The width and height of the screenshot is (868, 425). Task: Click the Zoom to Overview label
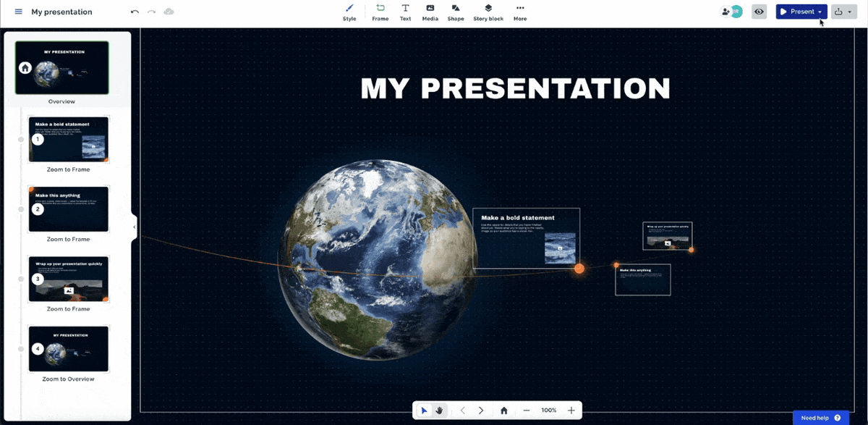[x=68, y=379]
